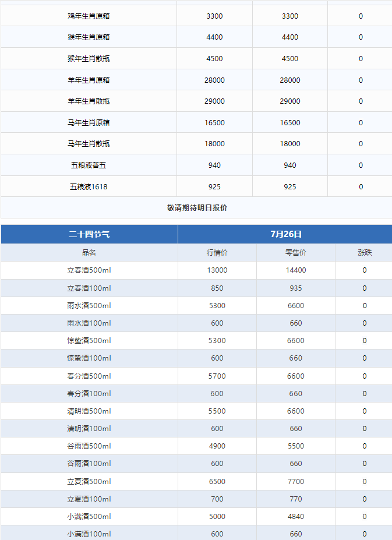Click the 小满酒100ml row name
Viewport: 392px width, 540px height.
click(x=89, y=534)
